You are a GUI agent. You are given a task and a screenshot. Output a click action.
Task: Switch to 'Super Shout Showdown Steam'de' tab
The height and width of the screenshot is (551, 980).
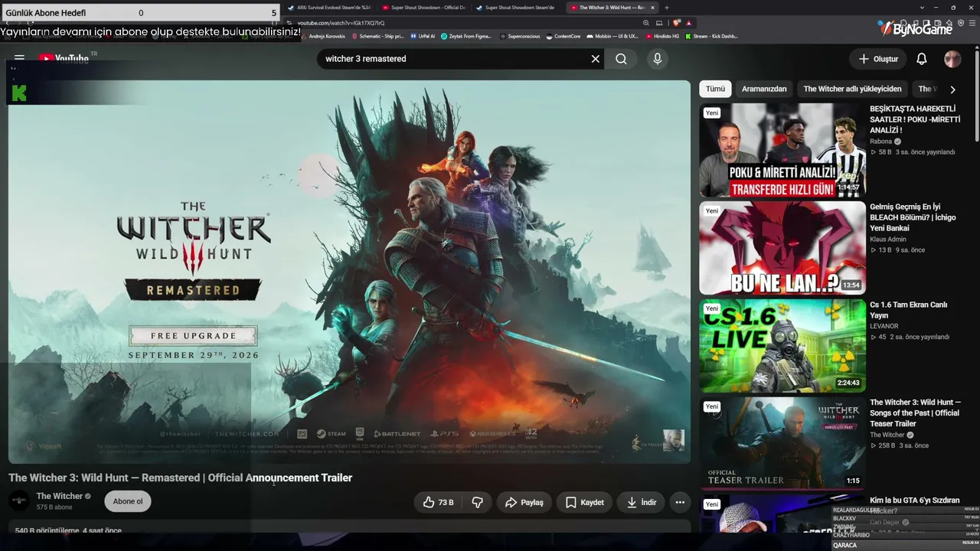click(x=518, y=8)
